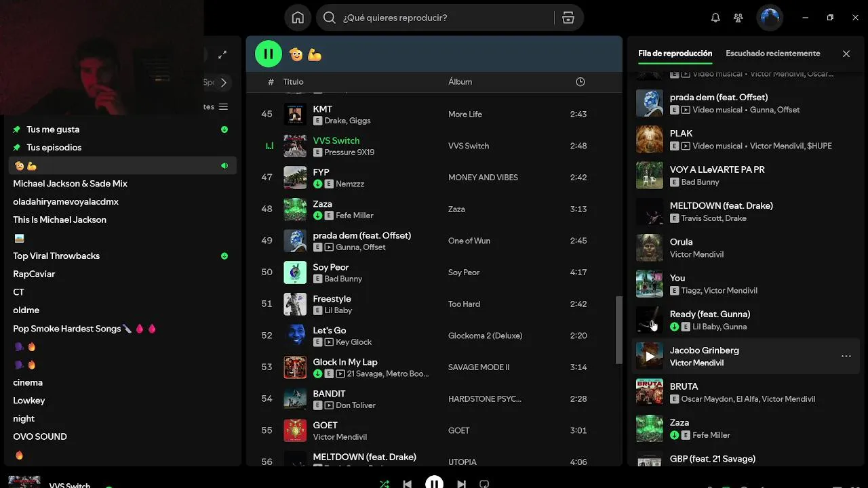Click the track list vertical scrollbar
This screenshot has width=868, height=488.
point(618,330)
